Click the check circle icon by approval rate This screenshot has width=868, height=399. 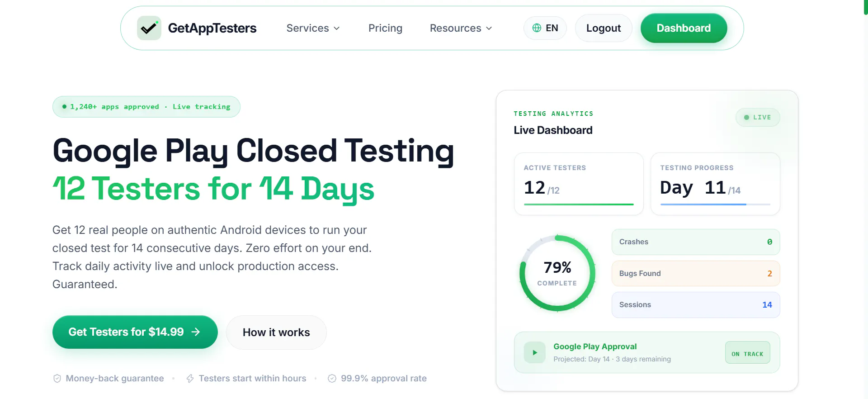(x=332, y=379)
